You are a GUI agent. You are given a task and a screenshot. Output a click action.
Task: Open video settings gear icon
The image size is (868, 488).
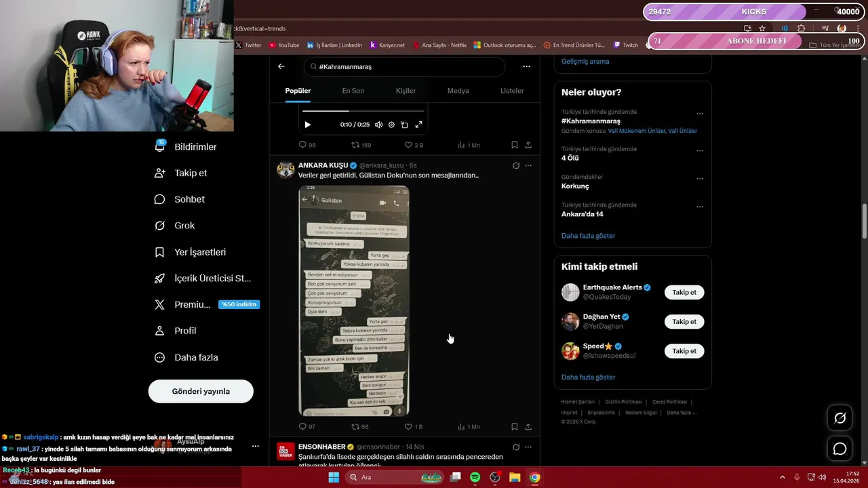coord(391,125)
